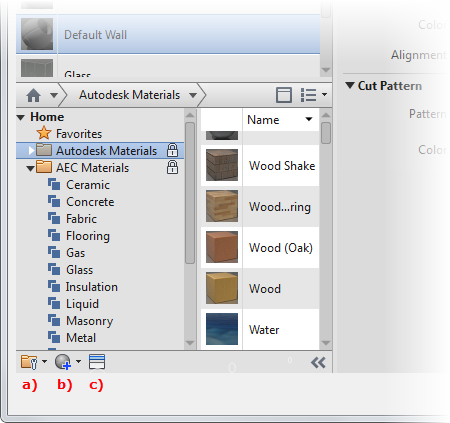Collapse the Home tree node
Viewport: 450px width, 423px height.
(x=21, y=117)
